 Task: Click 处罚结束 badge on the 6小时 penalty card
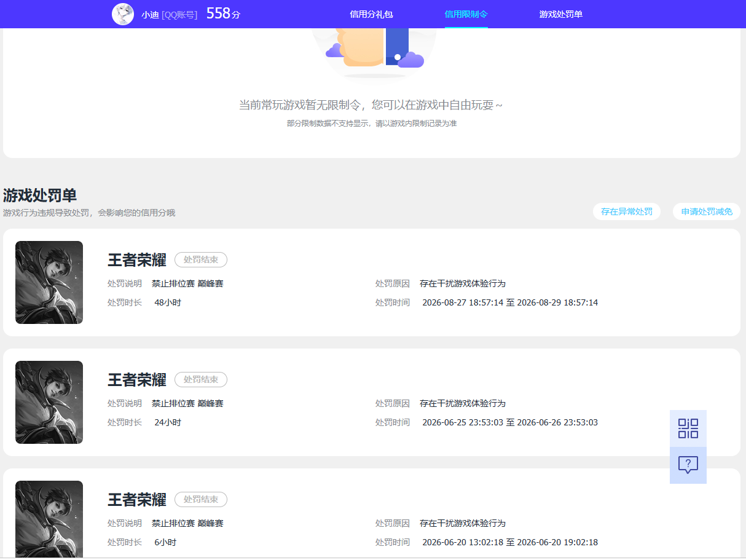coord(201,500)
